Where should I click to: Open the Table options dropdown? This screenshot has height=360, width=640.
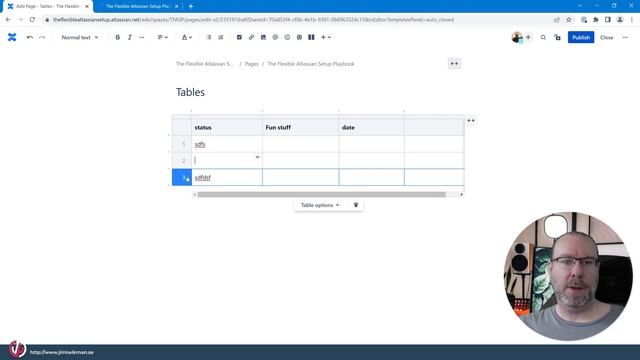(x=320, y=205)
